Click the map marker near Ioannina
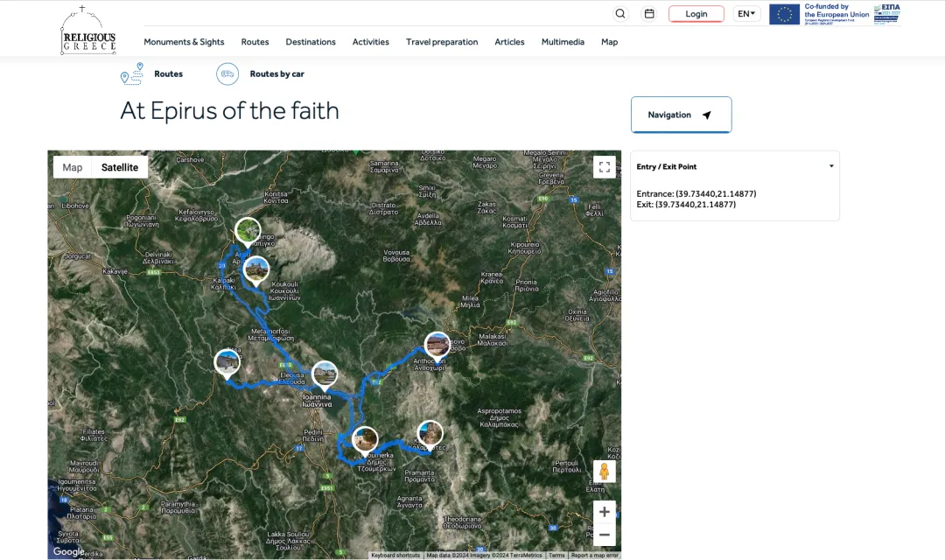Viewport: 945px width, 560px height. (x=325, y=374)
